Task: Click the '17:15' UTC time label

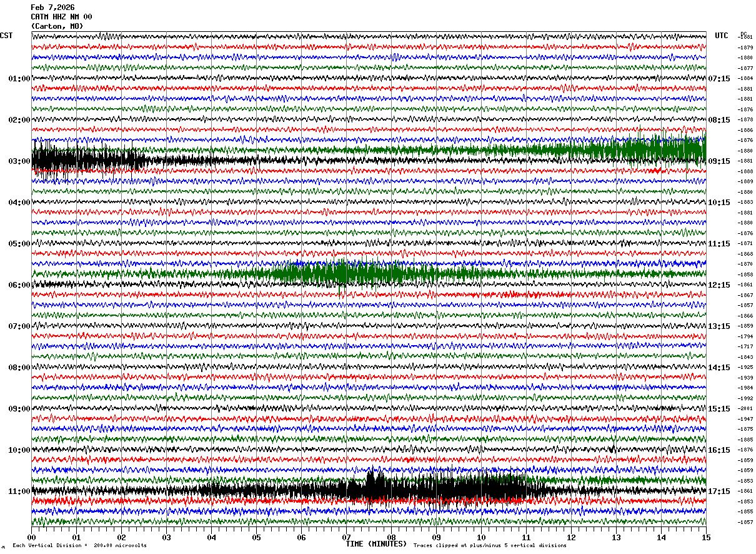Action: [719, 491]
